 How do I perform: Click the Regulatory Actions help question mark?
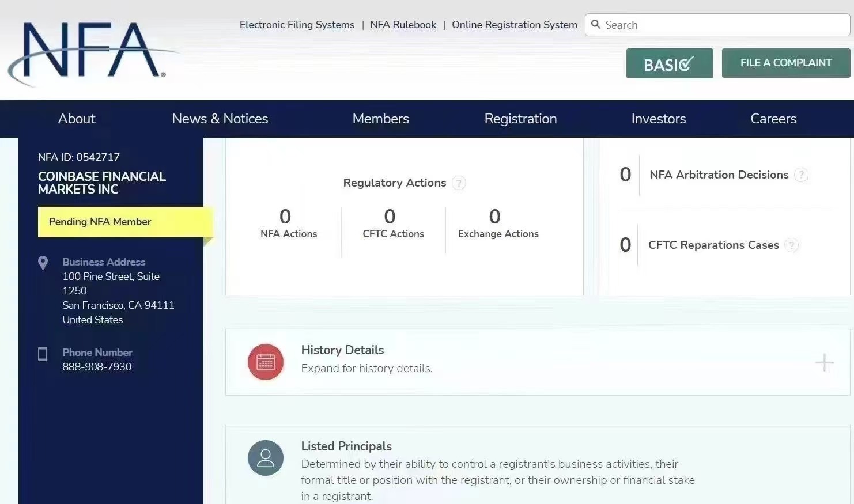[459, 183]
